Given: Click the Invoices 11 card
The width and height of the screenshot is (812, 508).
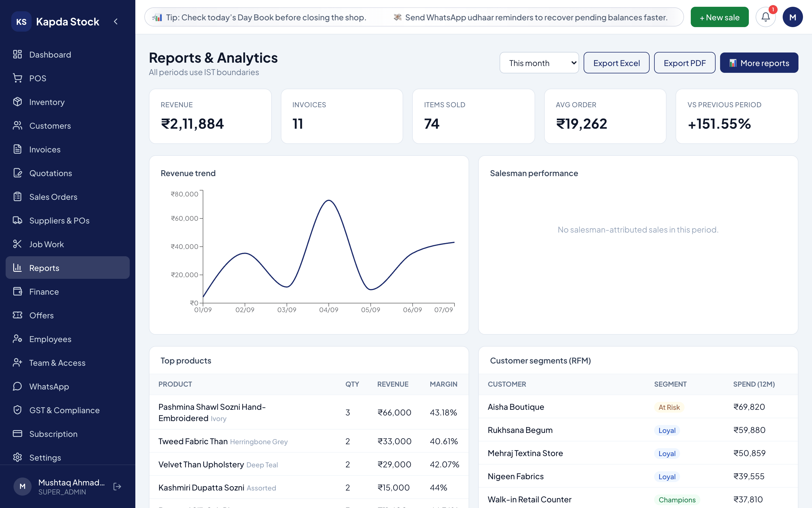Looking at the screenshot, I should point(342,116).
